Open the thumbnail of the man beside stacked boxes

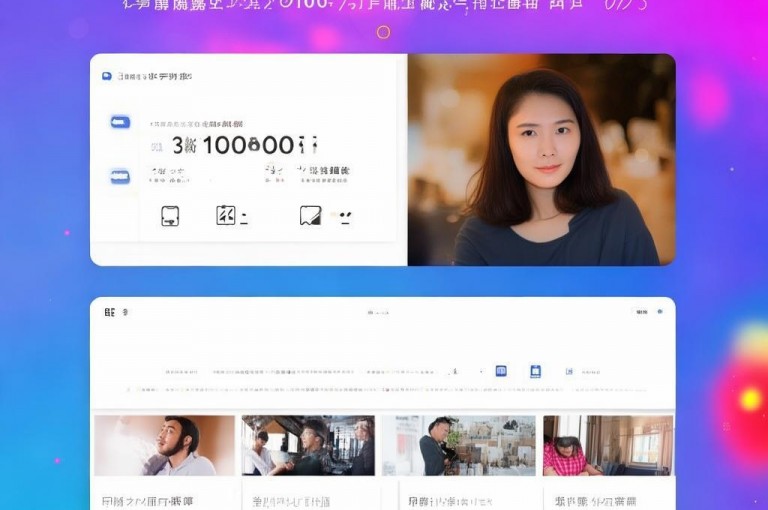[459, 445]
